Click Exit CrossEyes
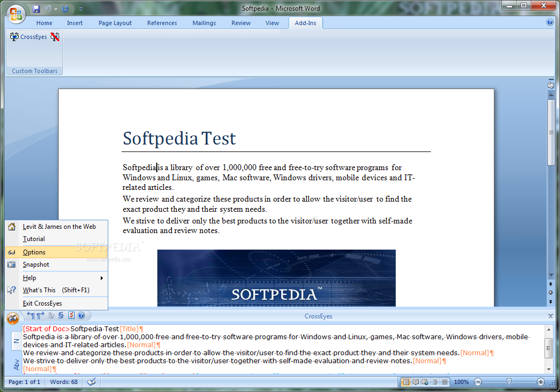Image resolution: width=560 pixels, height=392 pixels. (x=57, y=303)
